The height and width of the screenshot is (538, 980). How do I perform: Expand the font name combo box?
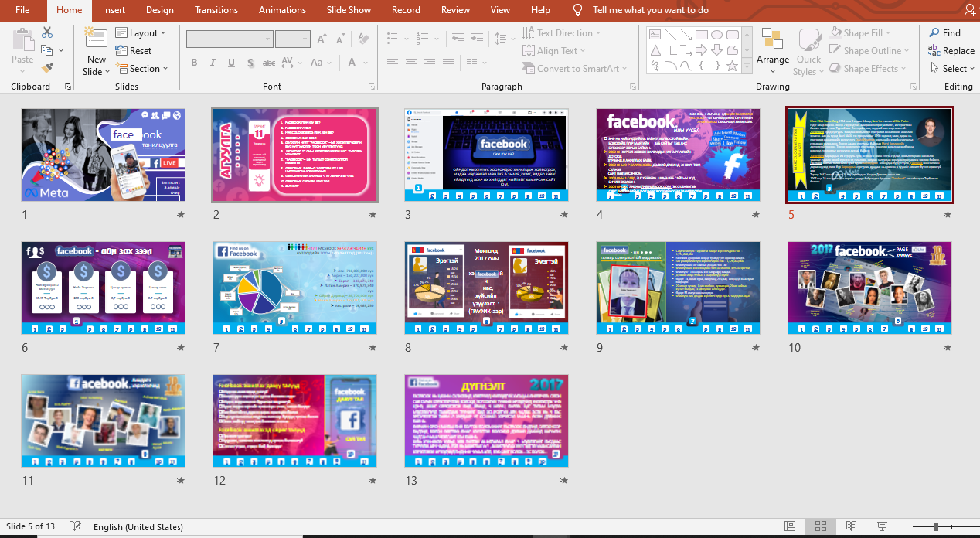[268, 39]
